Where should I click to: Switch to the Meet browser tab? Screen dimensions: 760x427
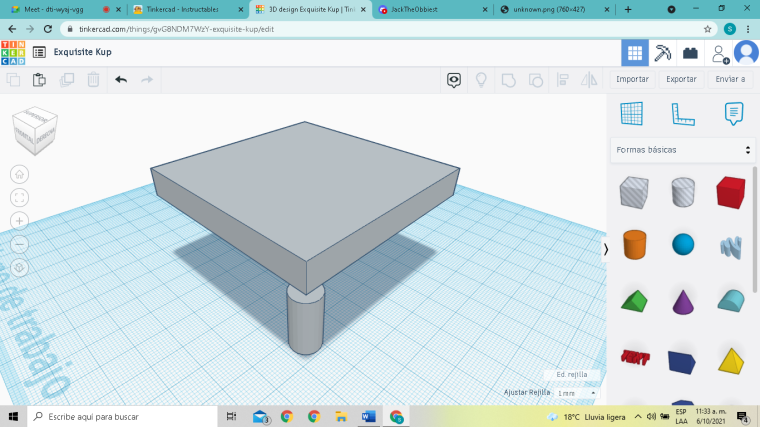click(63, 9)
